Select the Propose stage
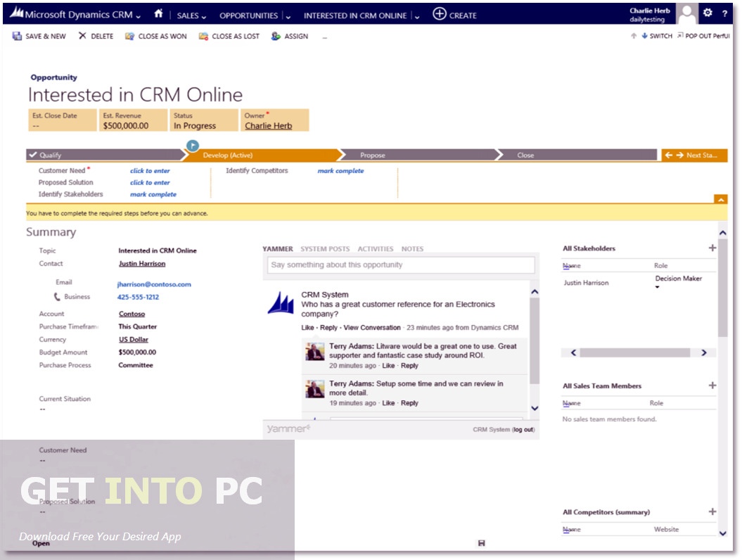 tap(419, 155)
